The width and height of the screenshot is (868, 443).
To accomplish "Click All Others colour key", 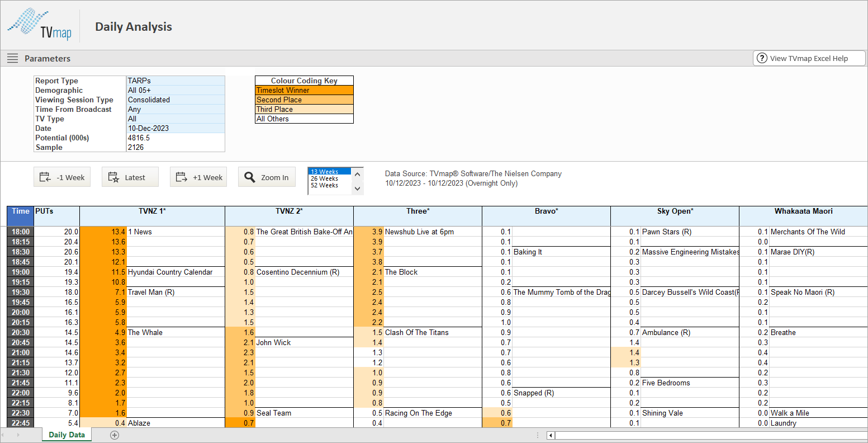I will click(x=304, y=119).
